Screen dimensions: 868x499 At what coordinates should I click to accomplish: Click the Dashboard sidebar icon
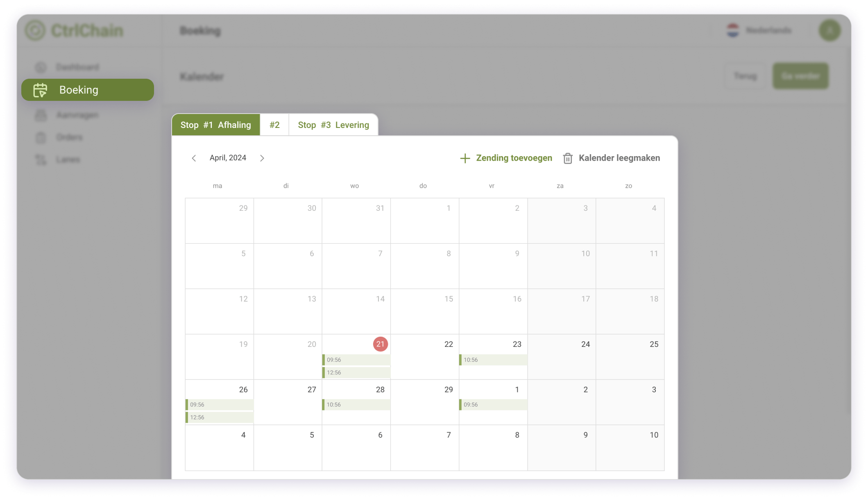[41, 67]
